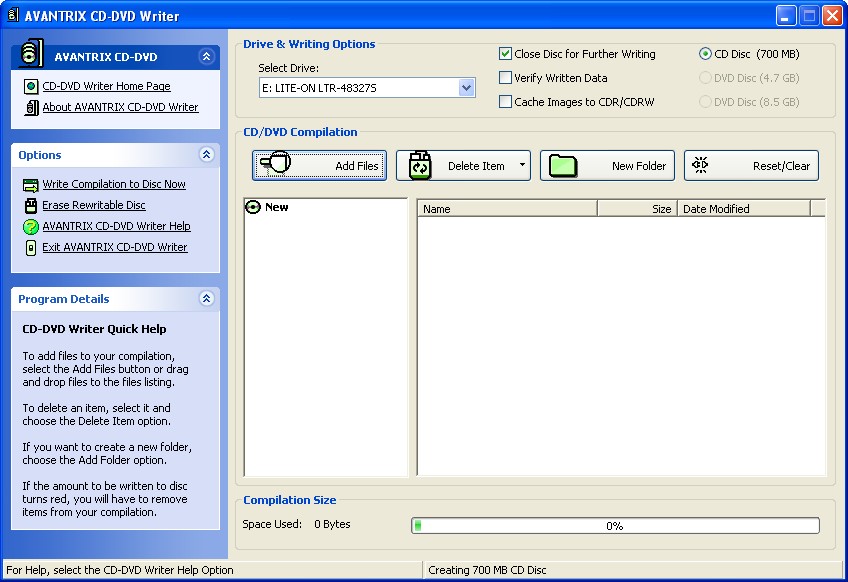Open the Delete Item dropdown arrow
848x582 pixels.
[x=522, y=164]
